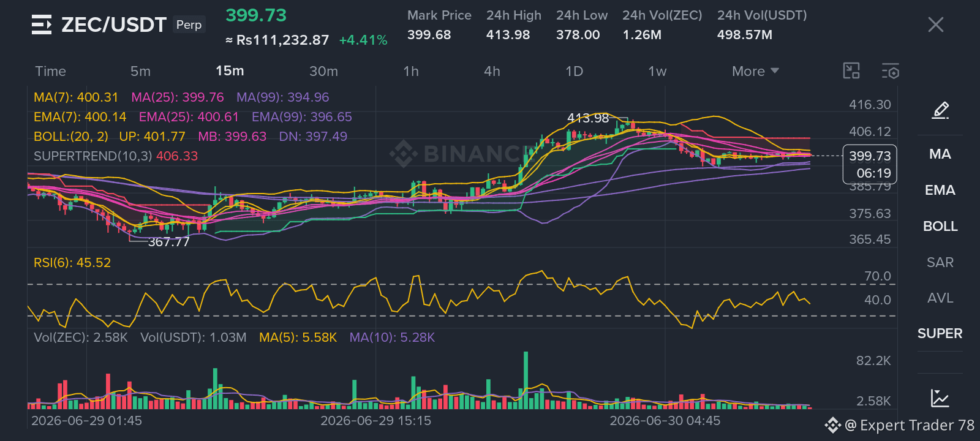The height and width of the screenshot is (441, 980).
Task: Click the EMA(25): 400.61 legend
Action: coord(189,117)
